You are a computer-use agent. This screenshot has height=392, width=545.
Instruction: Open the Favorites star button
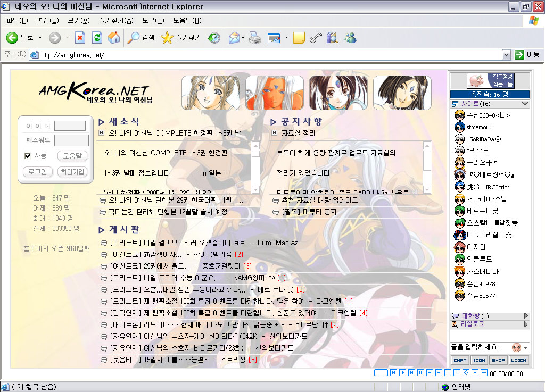click(181, 38)
